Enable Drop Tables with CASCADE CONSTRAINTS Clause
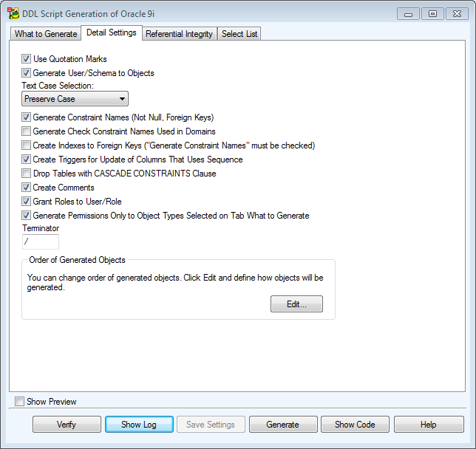The width and height of the screenshot is (476, 449). coord(26,174)
